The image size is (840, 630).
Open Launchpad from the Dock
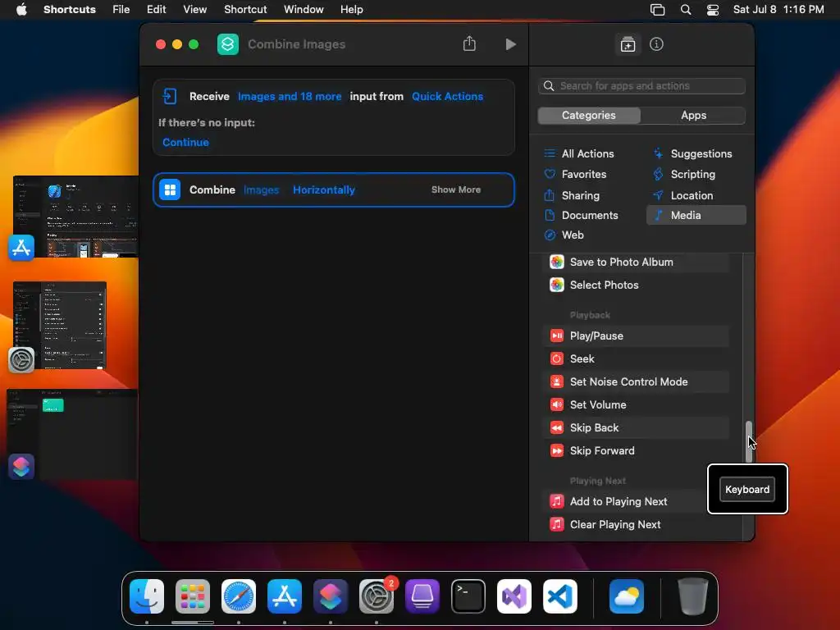pyautogui.click(x=193, y=596)
